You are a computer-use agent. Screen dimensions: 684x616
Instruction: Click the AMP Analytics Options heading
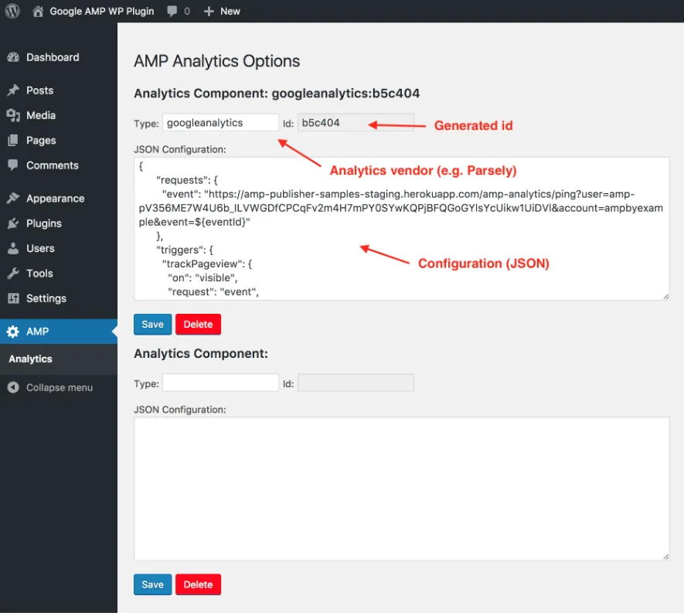217,61
